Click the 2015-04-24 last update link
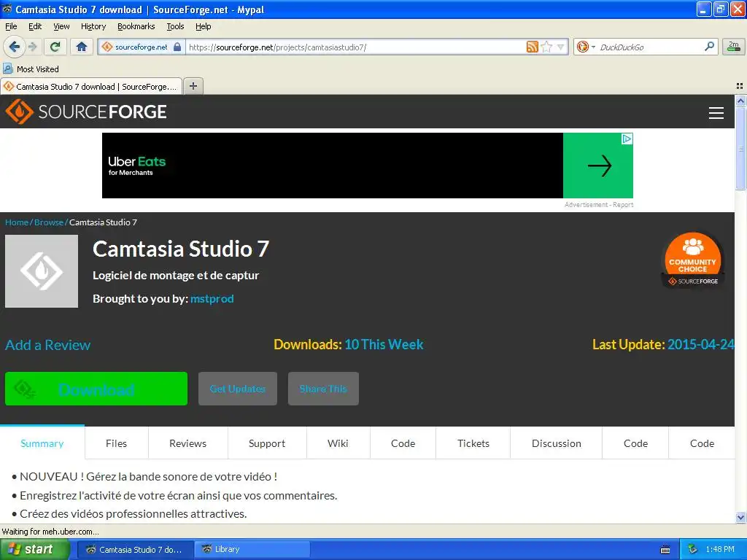747x560 pixels. 701,344
